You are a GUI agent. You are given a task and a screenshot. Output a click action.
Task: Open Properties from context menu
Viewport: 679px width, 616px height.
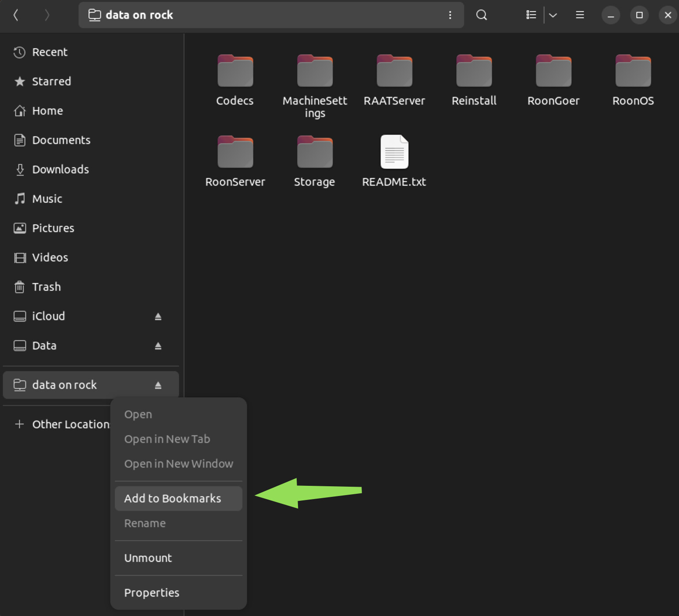pyautogui.click(x=152, y=593)
